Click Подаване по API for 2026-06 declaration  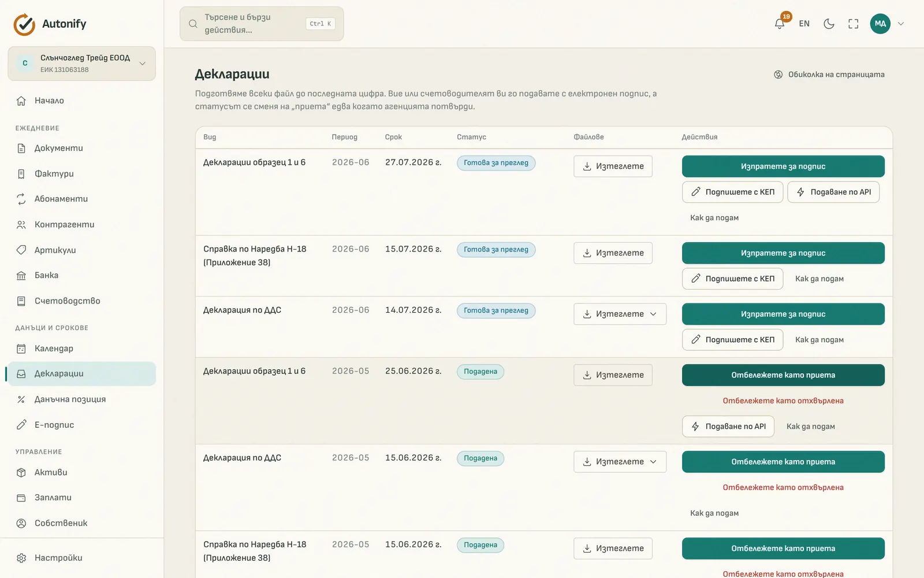coord(833,192)
